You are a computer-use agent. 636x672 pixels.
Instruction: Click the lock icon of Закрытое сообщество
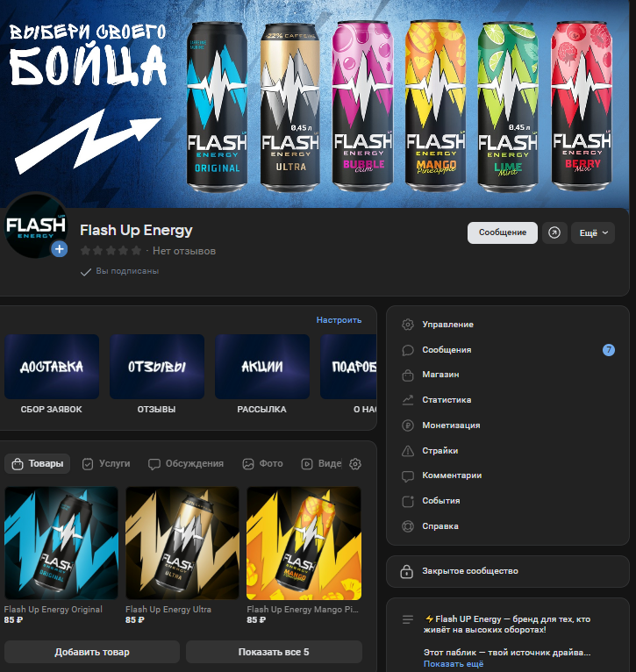406,571
